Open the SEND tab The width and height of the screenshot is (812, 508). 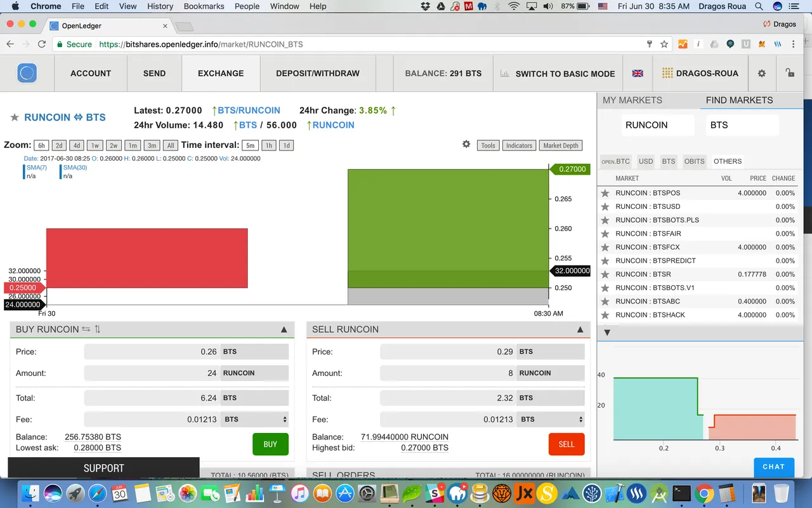tap(154, 73)
